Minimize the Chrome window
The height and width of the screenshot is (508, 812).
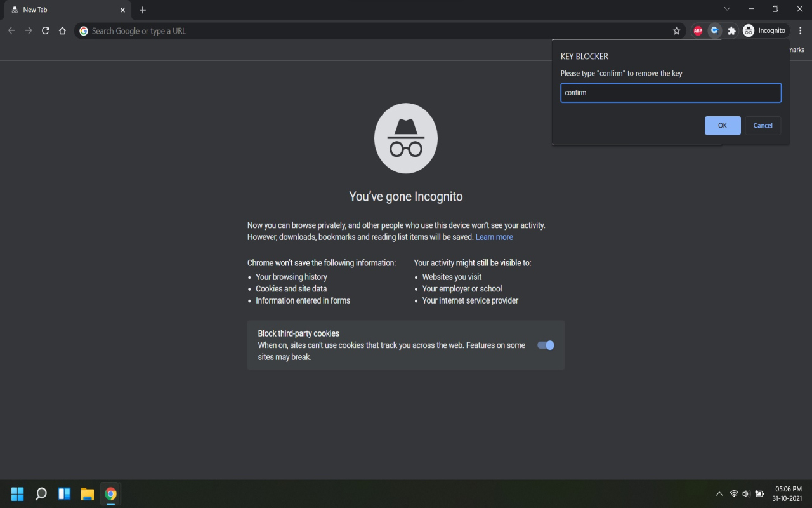pyautogui.click(x=751, y=9)
